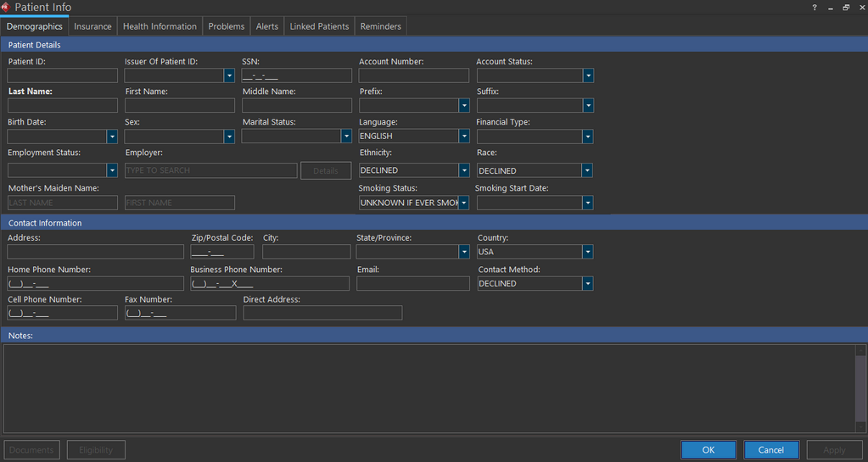Open the Language dropdown showing ENGLISH
Screen dimensions: 868x462
[464, 136]
